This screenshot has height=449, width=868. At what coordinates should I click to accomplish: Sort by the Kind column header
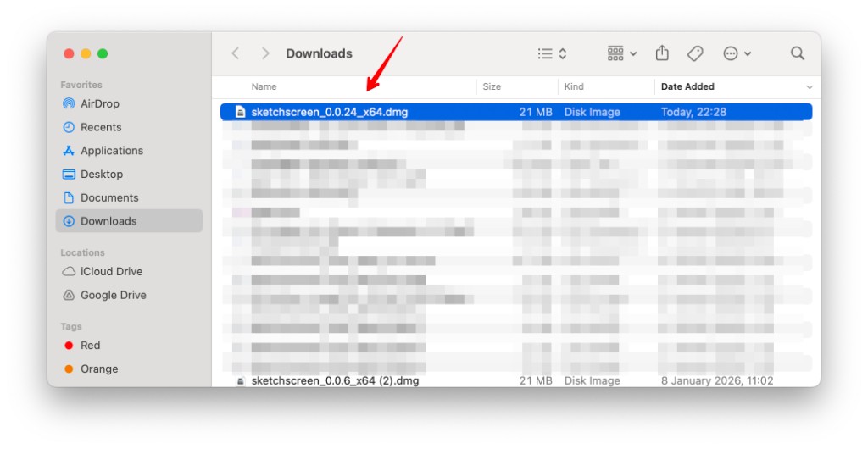[x=574, y=86]
